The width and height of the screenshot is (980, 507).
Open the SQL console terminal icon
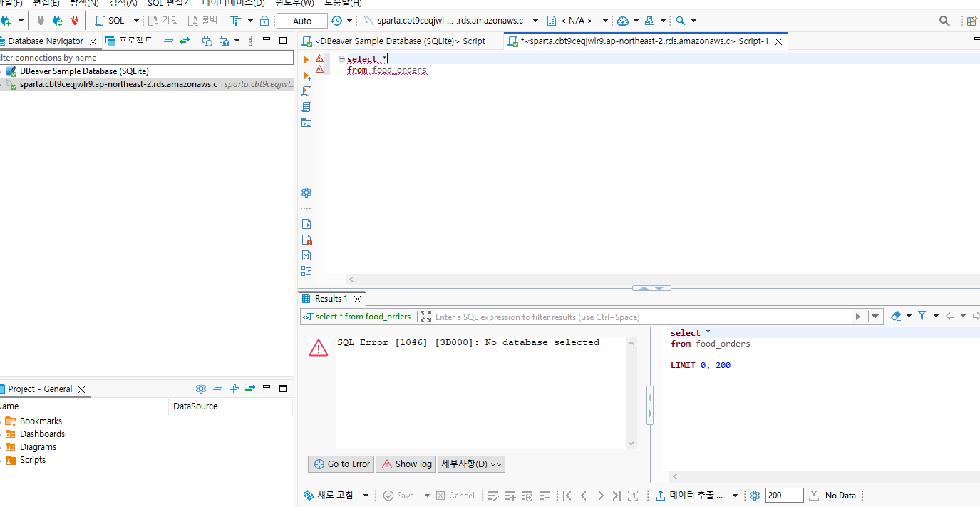(306, 123)
